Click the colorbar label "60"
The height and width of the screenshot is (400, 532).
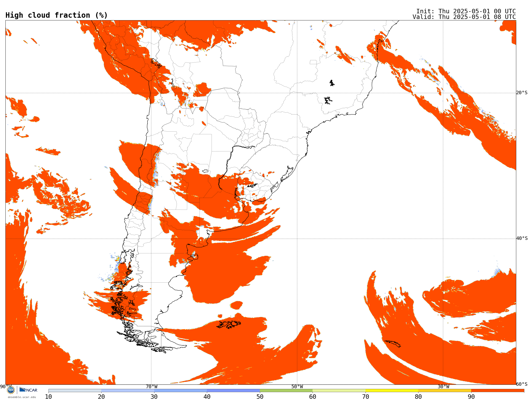(x=313, y=397)
